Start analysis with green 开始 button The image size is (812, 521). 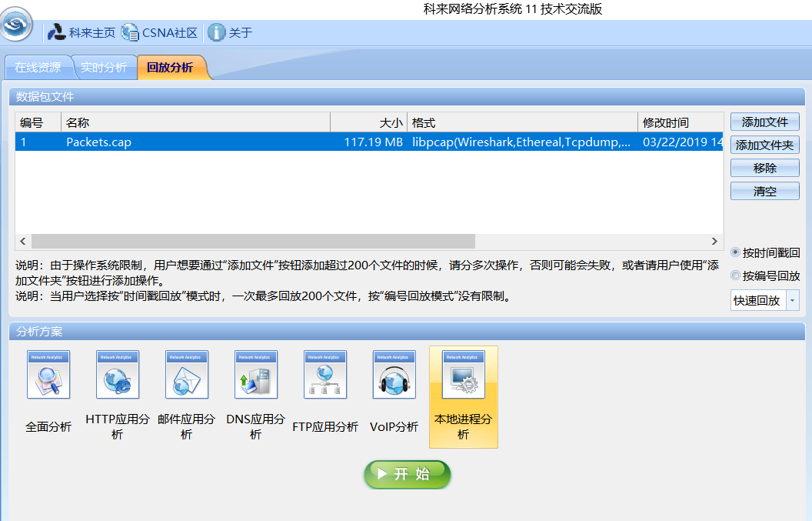[407, 474]
